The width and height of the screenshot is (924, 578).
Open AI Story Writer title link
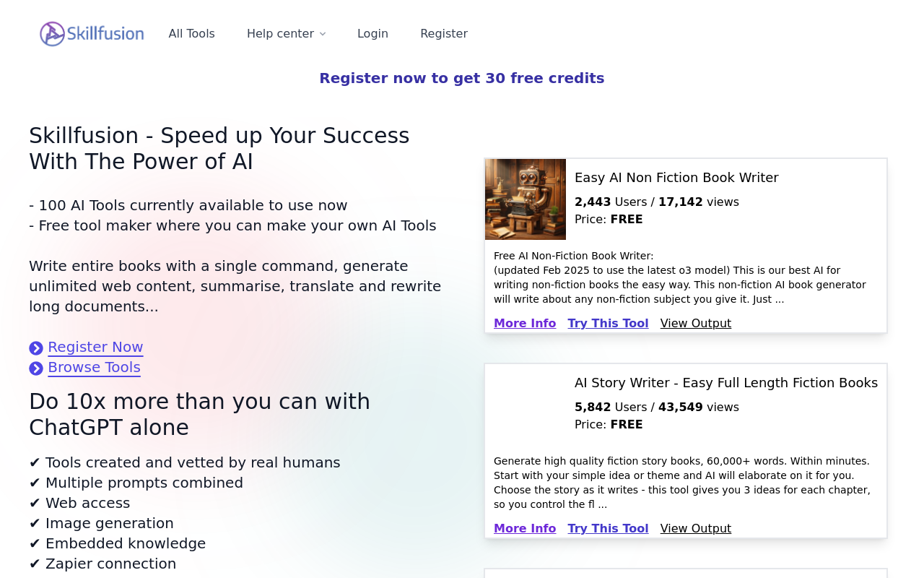coord(726,383)
